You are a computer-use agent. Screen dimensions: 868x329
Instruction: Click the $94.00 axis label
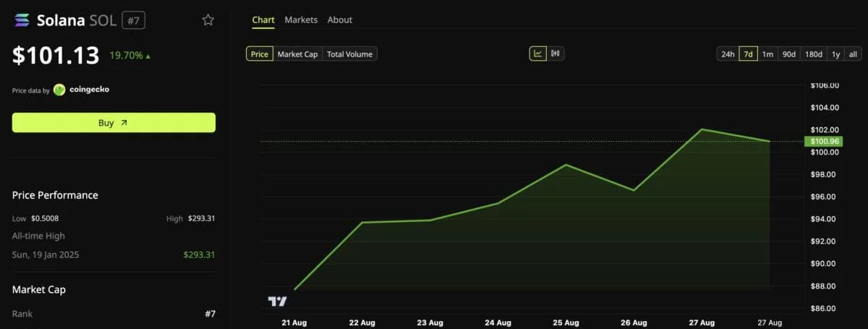pyautogui.click(x=825, y=219)
